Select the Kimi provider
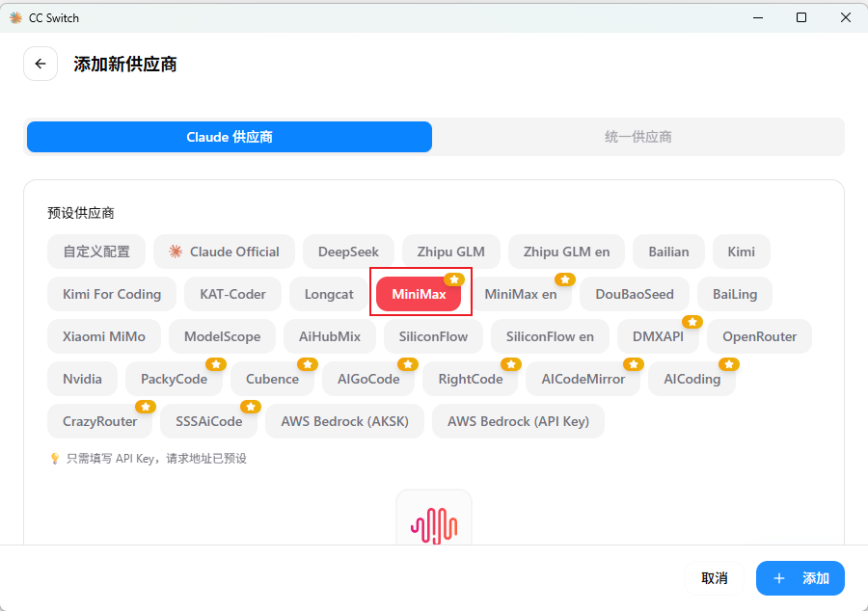This screenshot has width=868, height=611. [x=742, y=252]
